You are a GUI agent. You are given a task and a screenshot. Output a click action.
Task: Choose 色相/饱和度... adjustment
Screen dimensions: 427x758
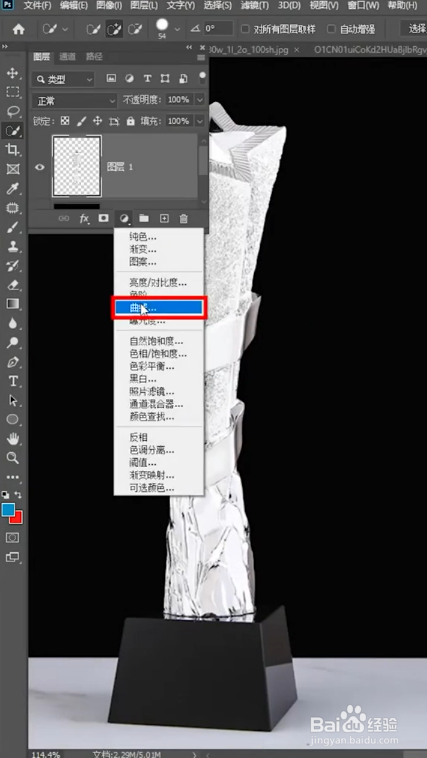[158, 354]
